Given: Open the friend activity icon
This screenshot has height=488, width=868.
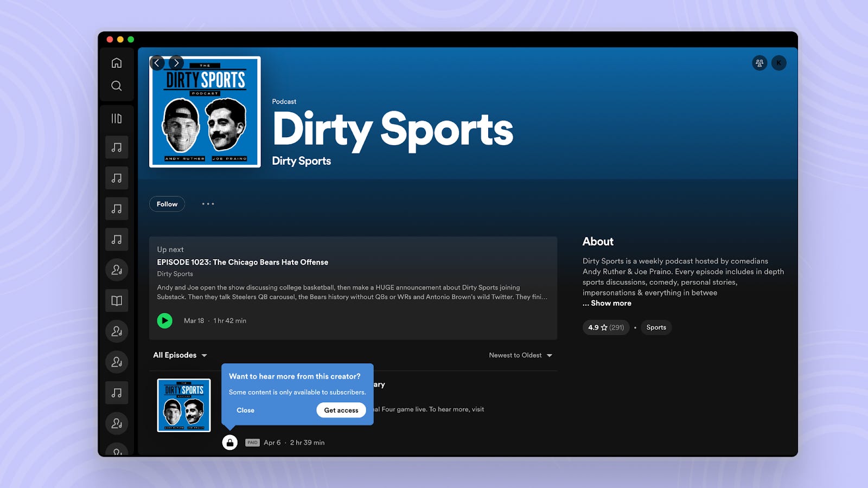Looking at the screenshot, I should point(759,63).
